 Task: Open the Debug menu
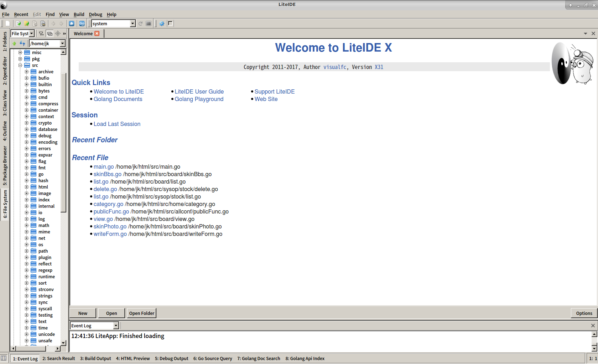(x=95, y=14)
